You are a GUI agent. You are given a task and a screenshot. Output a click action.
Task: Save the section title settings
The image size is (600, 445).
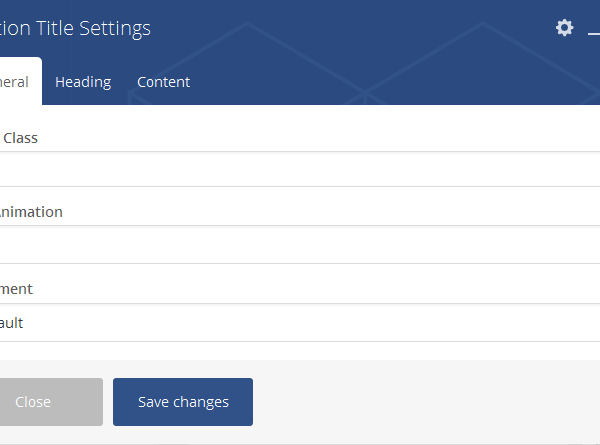pos(183,402)
